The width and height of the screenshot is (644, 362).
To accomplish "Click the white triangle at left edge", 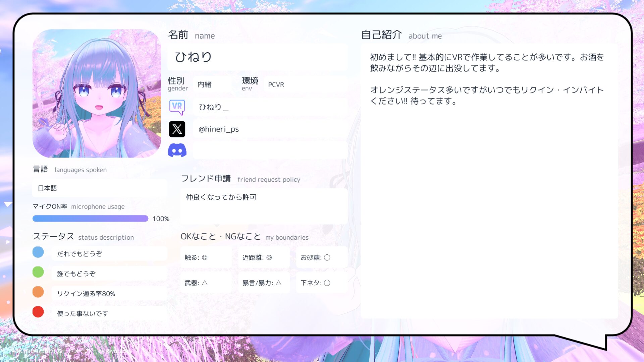I will coord(8,204).
